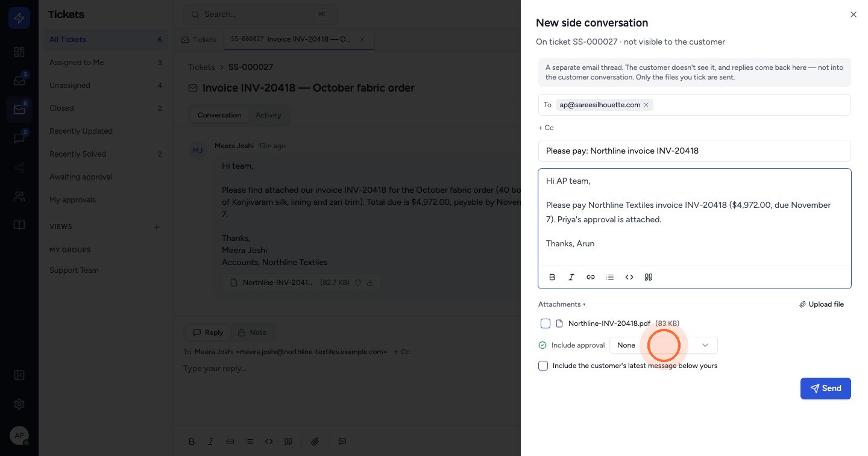Click Upload file

point(822,304)
